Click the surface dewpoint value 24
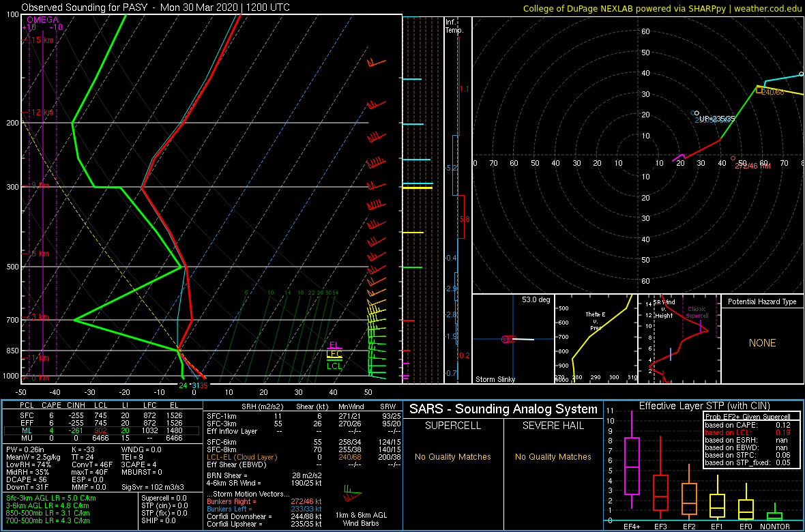805x532 pixels. [183, 385]
